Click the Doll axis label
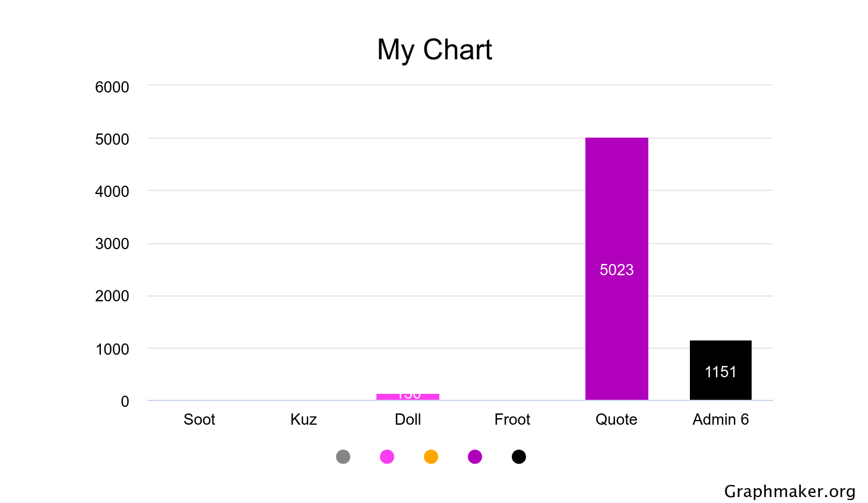Screen dimensions: 868x503 408,419
